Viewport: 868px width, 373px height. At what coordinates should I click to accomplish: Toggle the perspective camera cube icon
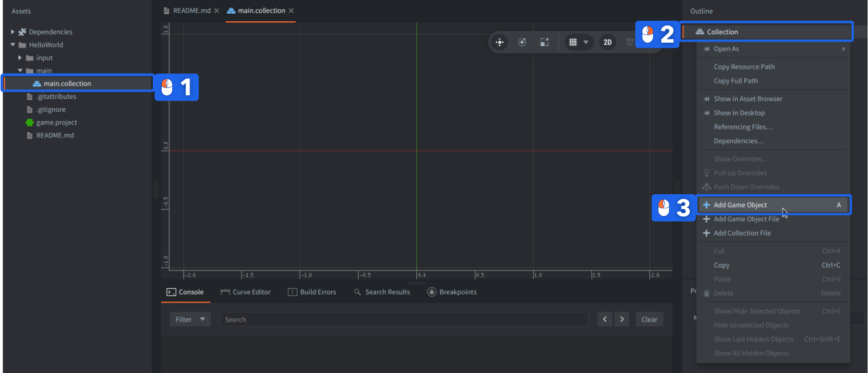630,42
